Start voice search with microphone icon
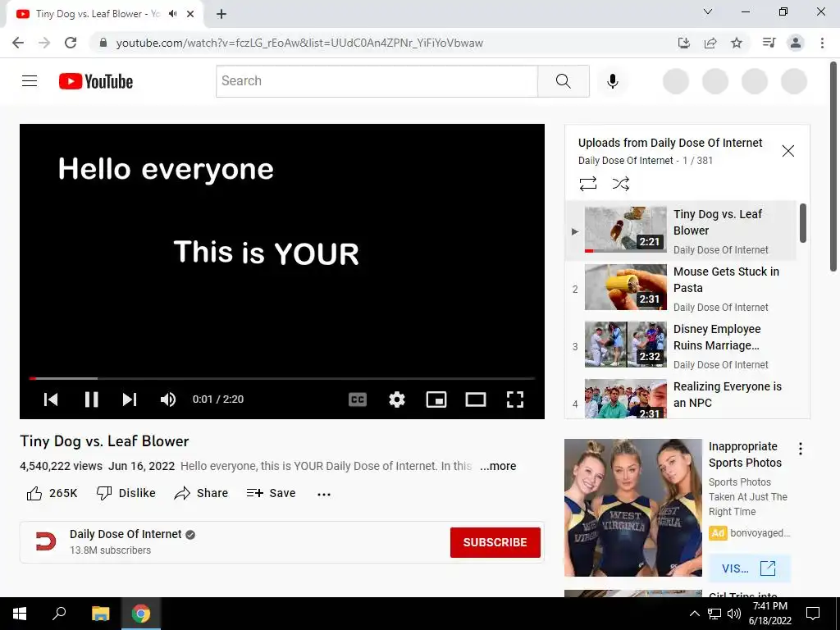The width and height of the screenshot is (840, 630). pos(612,81)
